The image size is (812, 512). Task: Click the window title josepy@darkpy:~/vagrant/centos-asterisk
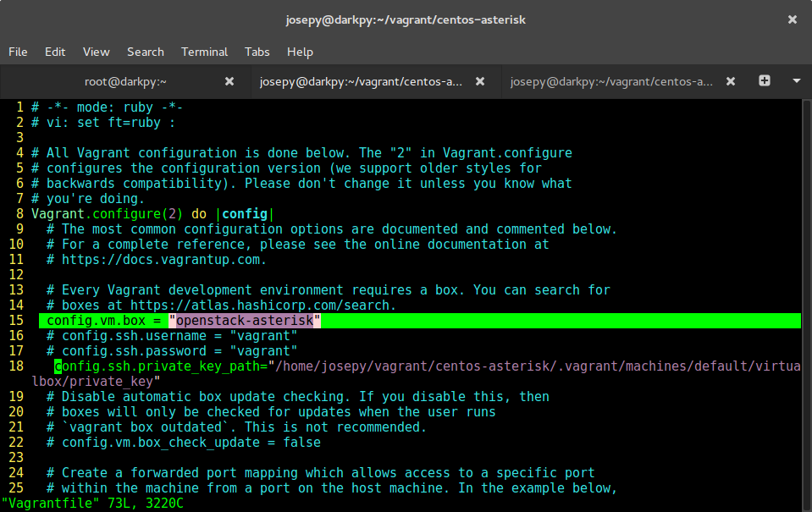(x=406, y=19)
